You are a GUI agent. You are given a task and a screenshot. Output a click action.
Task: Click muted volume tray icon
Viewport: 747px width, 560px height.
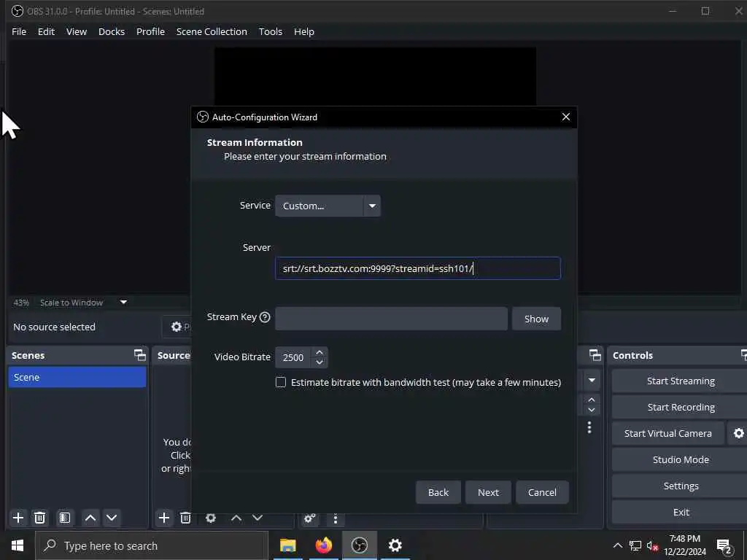[653, 546]
